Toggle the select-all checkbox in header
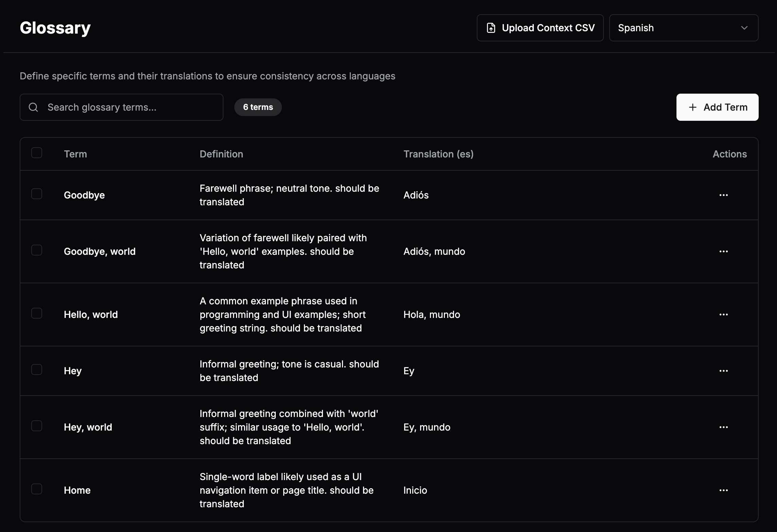777x532 pixels. click(37, 153)
